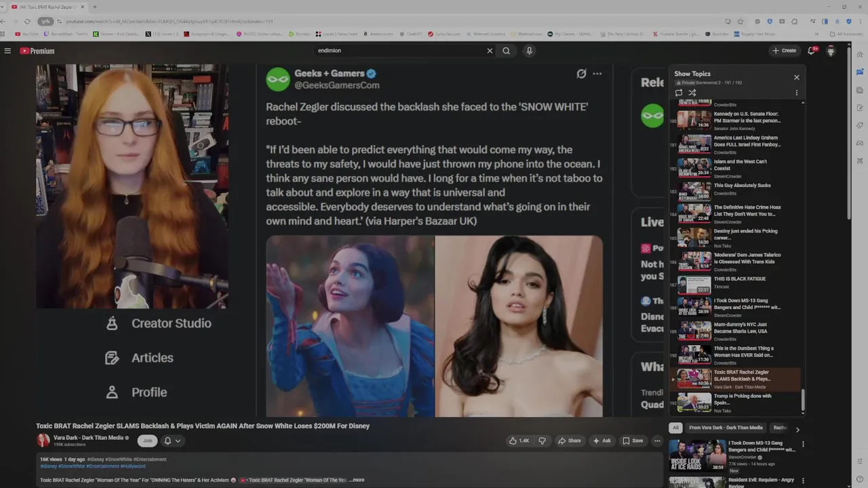Open the menu for I Took Down MS-13 recommendation
868x488 pixels.
pos(803,445)
